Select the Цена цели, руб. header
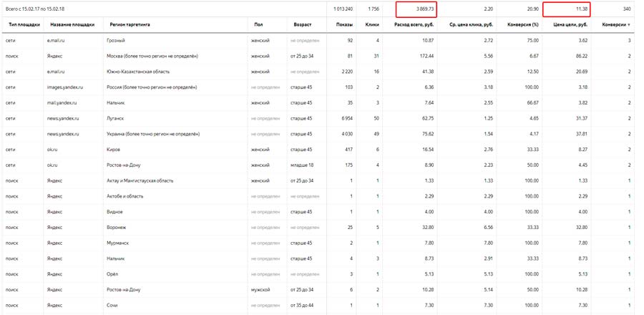Screen dimensions: 644x315 [569, 24]
